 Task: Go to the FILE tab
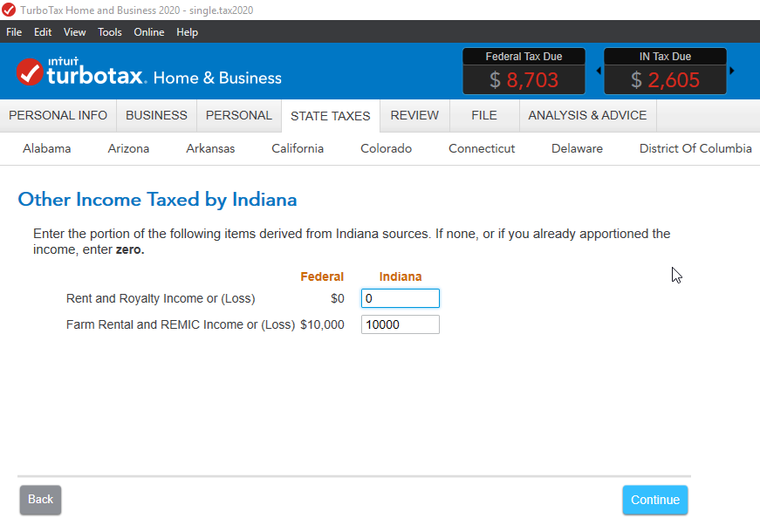coord(484,115)
